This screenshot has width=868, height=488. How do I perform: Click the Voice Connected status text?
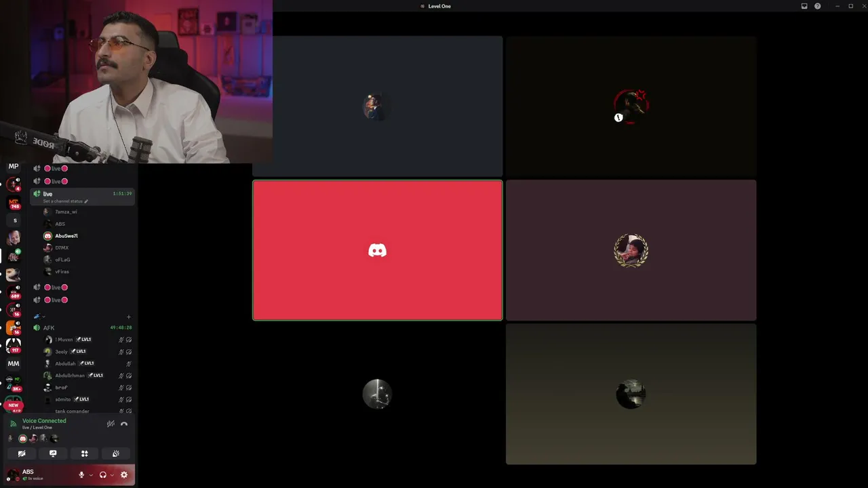click(44, 421)
